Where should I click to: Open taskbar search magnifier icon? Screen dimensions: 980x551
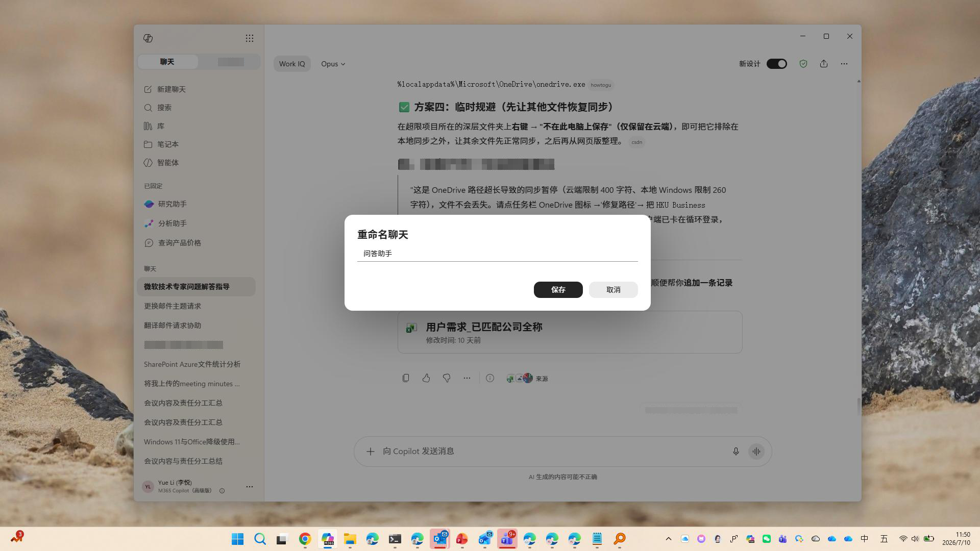pyautogui.click(x=260, y=539)
